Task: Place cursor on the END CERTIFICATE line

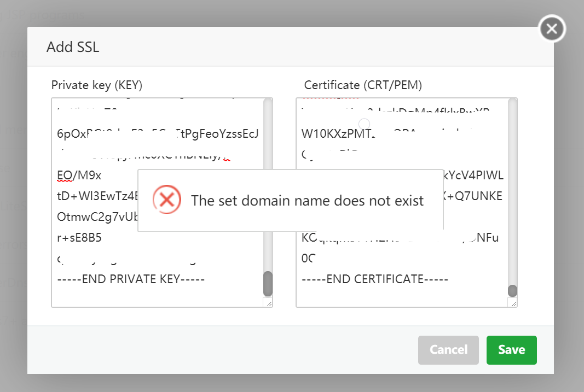Action: tap(375, 279)
